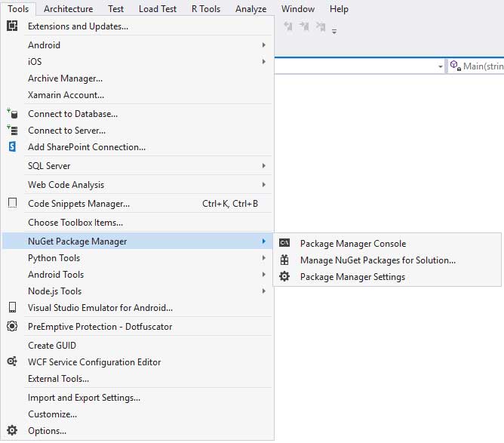Click the Connect to Database icon
The width and height of the screenshot is (504, 443).
[x=12, y=114]
